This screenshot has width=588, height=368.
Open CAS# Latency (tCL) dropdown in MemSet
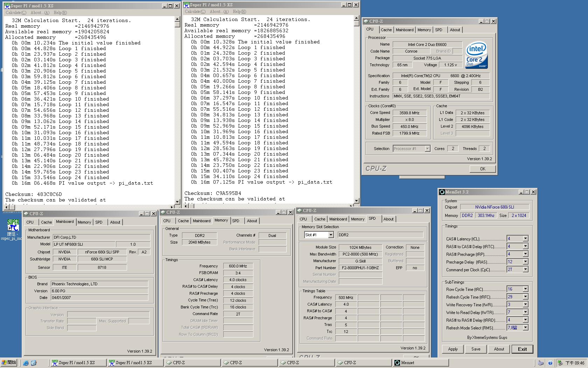(525, 239)
